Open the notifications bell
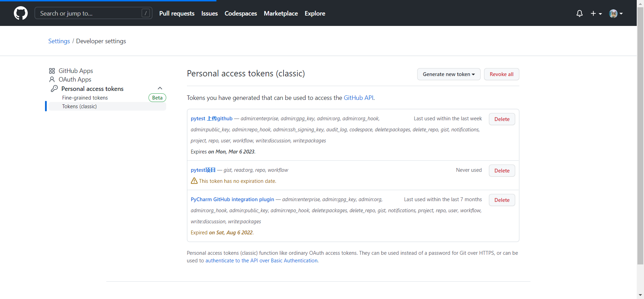 pyautogui.click(x=580, y=13)
